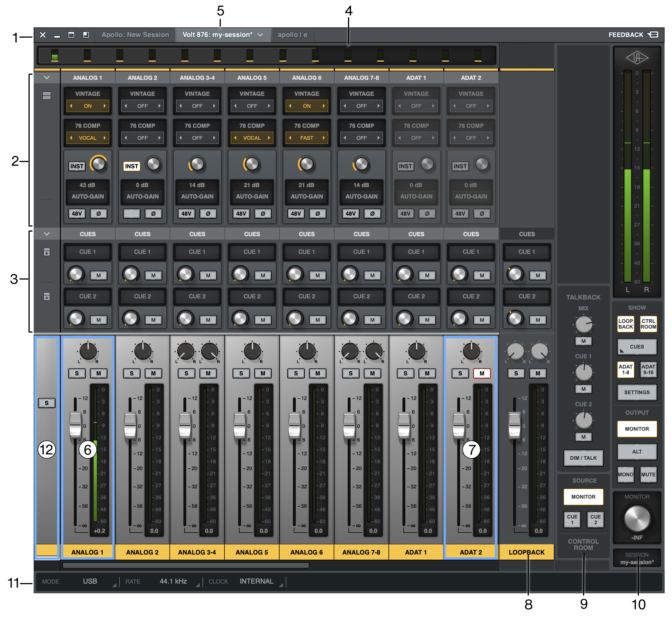Open the SETTINGS panel

637,392
